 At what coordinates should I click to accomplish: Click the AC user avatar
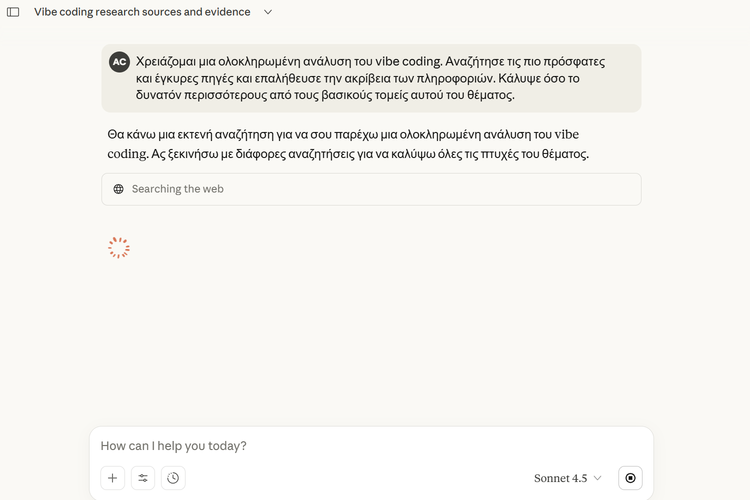pyautogui.click(x=119, y=62)
